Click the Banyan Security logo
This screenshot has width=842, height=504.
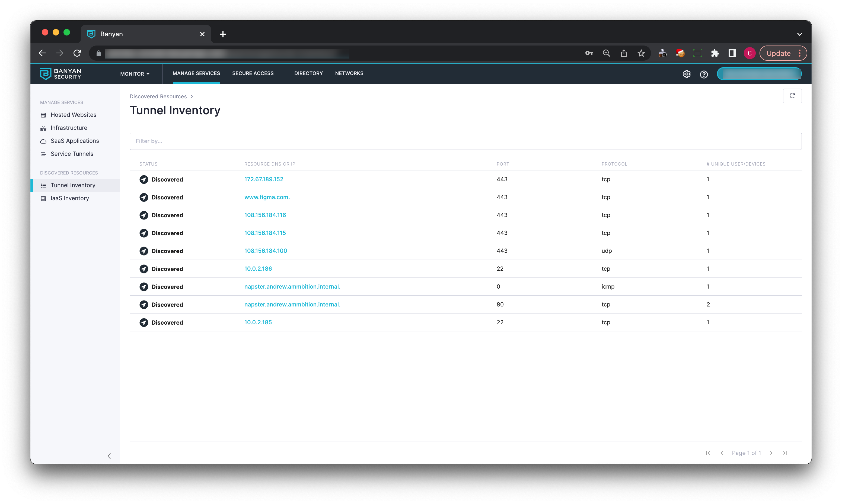click(60, 74)
